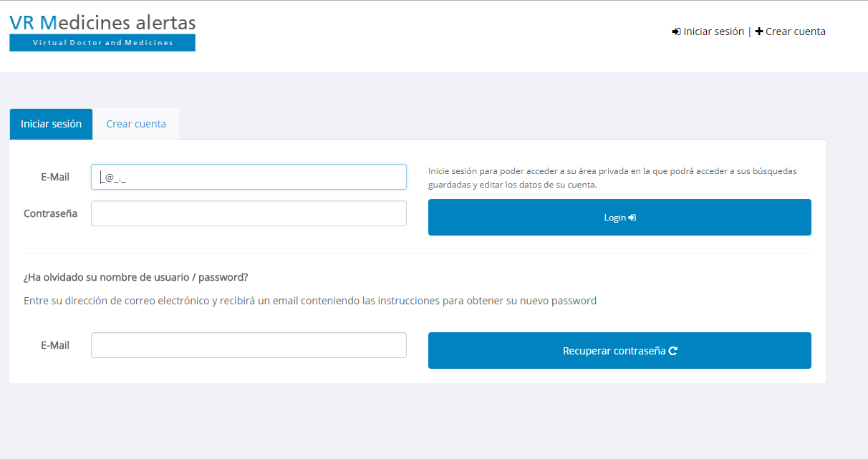This screenshot has width=868, height=459.
Task: Click the password recovery E-Mail field
Action: pyautogui.click(x=249, y=345)
